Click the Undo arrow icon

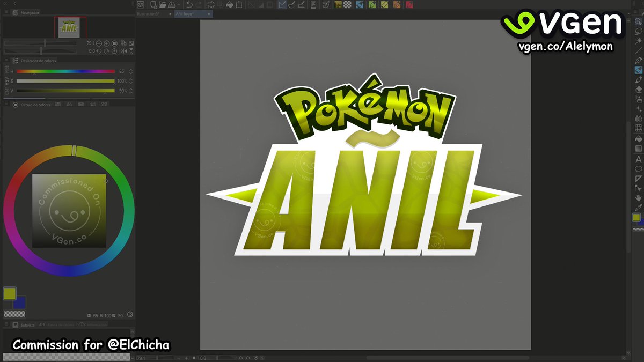click(x=189, y=4)
